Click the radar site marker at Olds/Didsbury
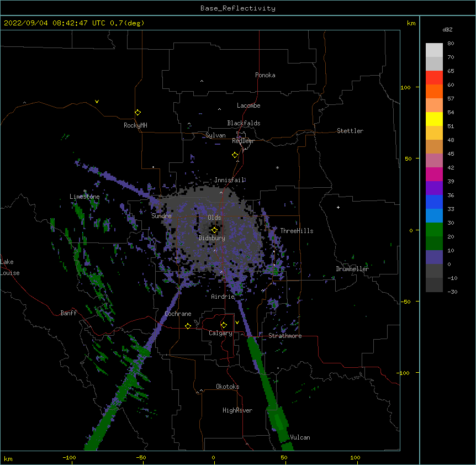This screenshot has height=465, width=476. (x=214, y=230)
